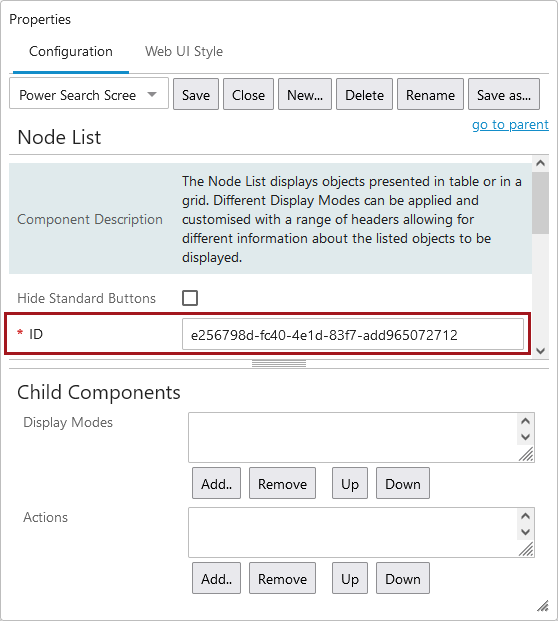Image resolution: width=558 pixels, height=621 pixels.
Task: Toggle the Hide Standard Buttons checkbox
Action: coord(190,298)
